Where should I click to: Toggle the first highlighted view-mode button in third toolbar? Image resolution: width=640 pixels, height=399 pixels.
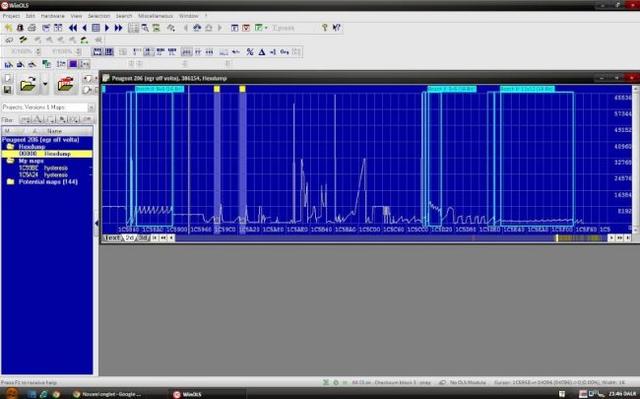98,52
